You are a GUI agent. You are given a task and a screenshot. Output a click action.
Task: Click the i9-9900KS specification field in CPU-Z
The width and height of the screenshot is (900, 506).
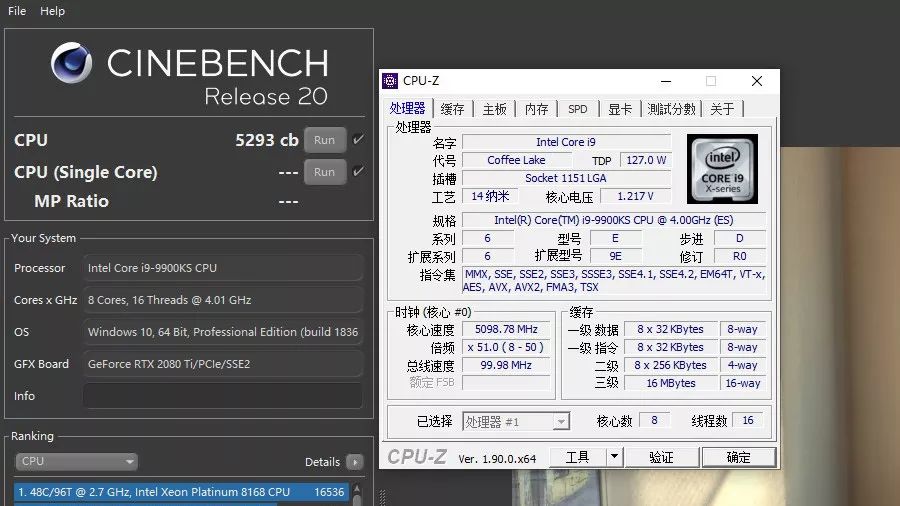point(614,220)
